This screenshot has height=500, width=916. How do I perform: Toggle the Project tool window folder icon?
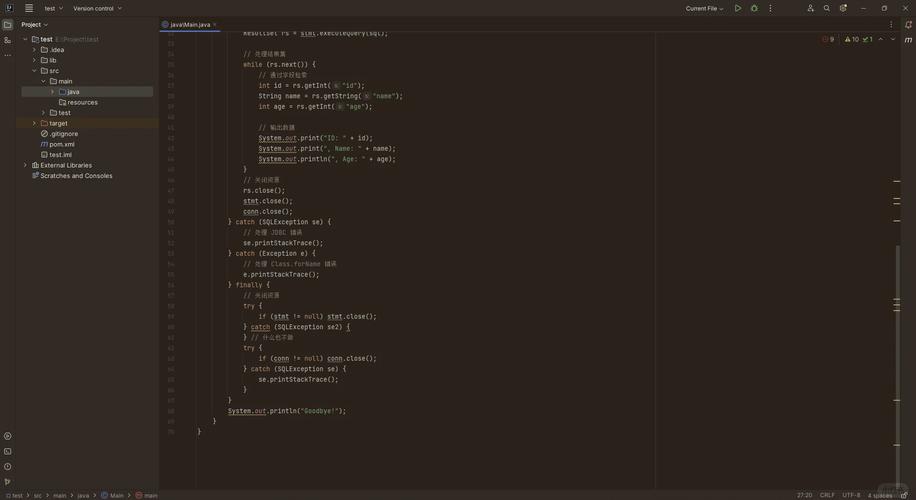click(x=8, y=24)
